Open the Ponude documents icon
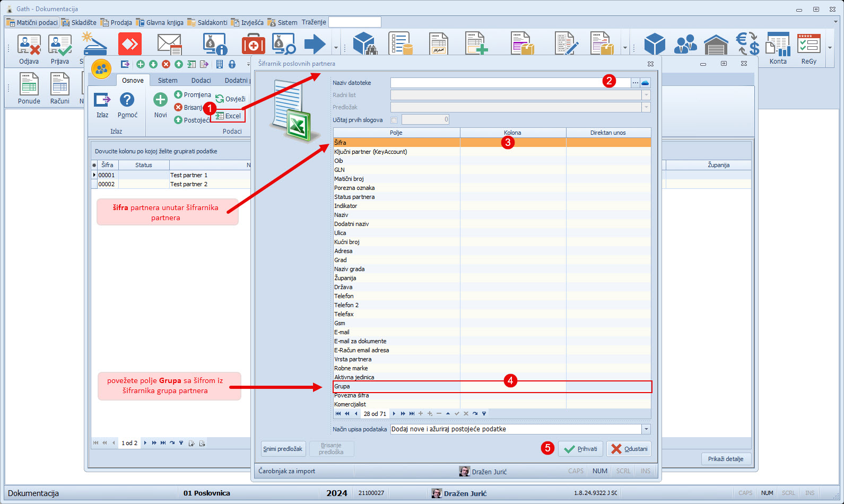 (x=29, y=85)
